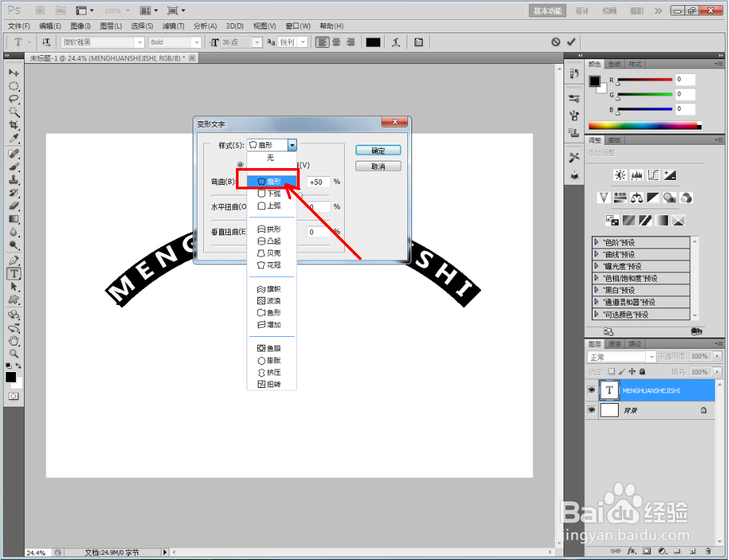Screen dimensions: 729x560
Task: Align text right
Action: coord(351,43)
